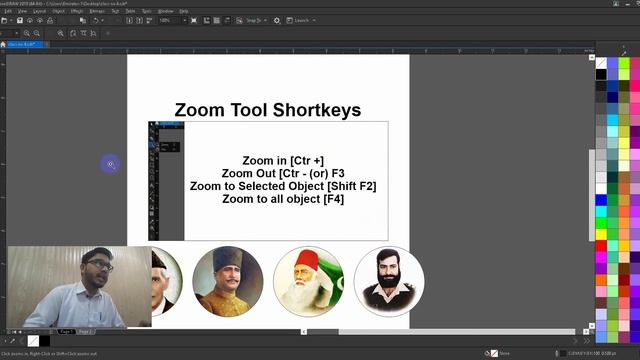Click the Paste icon in toolbar

[83, 20]
